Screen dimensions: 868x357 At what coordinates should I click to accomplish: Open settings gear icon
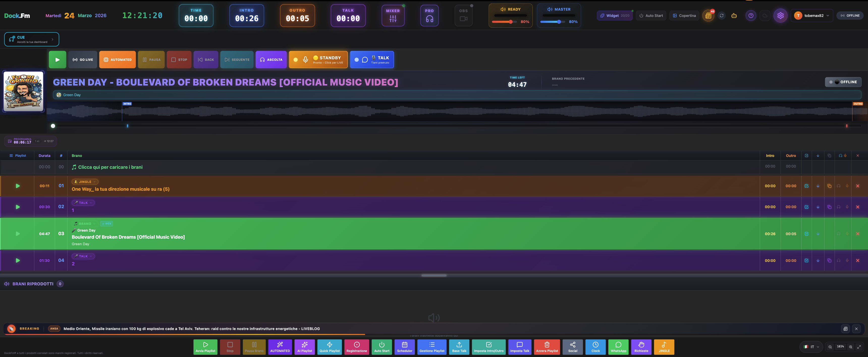pyautogui.click(x=780, y=15)
